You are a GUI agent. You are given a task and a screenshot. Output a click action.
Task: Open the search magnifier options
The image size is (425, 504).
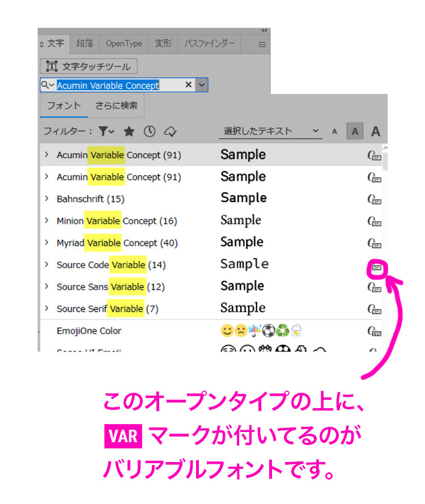pos(48,85)
